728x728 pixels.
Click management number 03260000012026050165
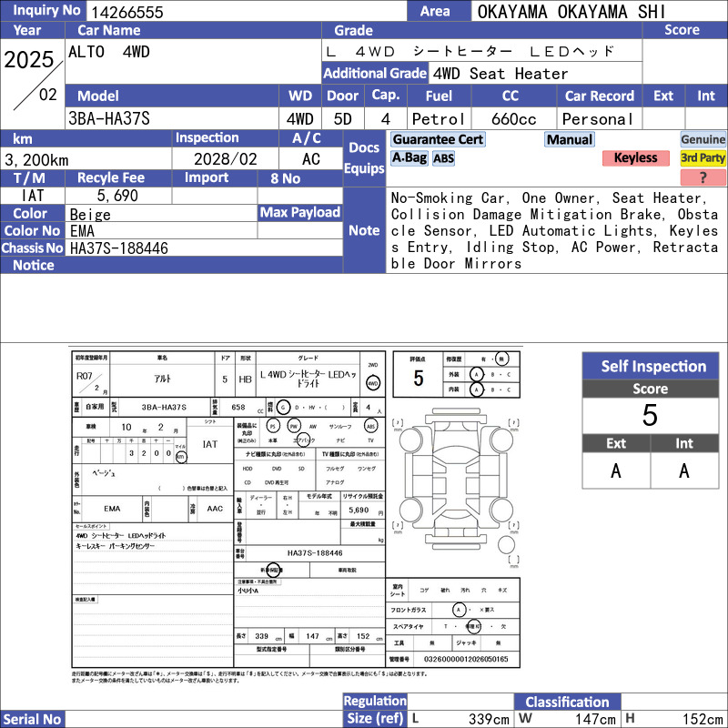[x=466, y=659]
